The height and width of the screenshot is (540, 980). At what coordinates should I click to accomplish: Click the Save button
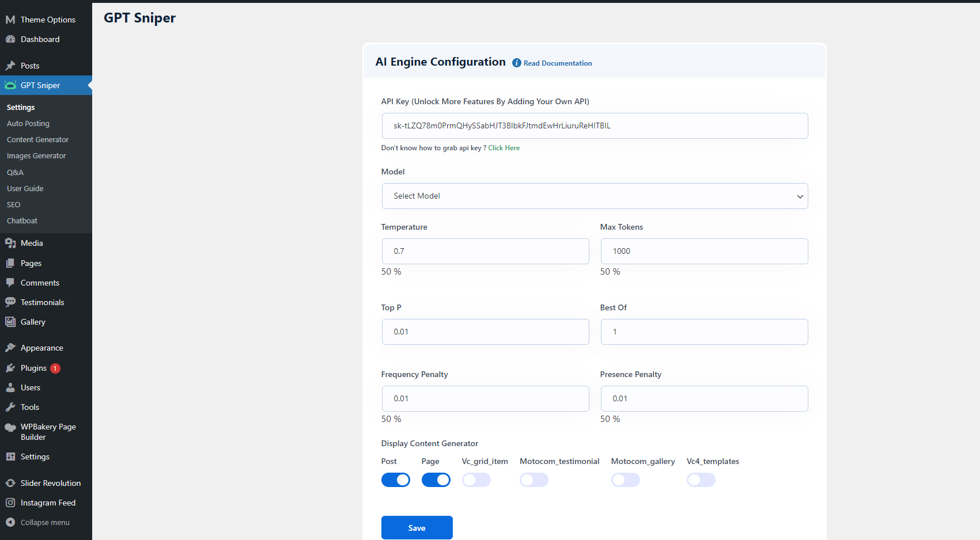point(417,528)
